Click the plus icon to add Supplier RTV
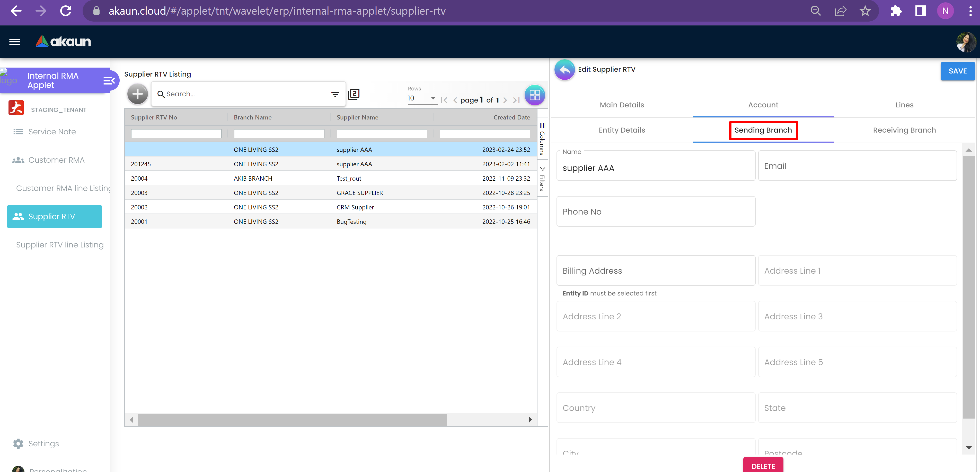The width and height of the screenshot is (980, 472). [137, 94]
